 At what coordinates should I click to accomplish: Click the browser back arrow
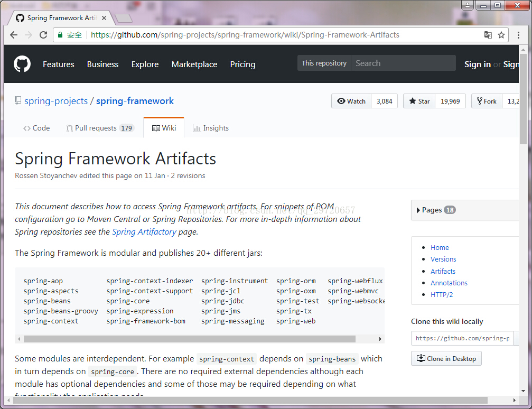pyautogui.click(x=14, y=35)
